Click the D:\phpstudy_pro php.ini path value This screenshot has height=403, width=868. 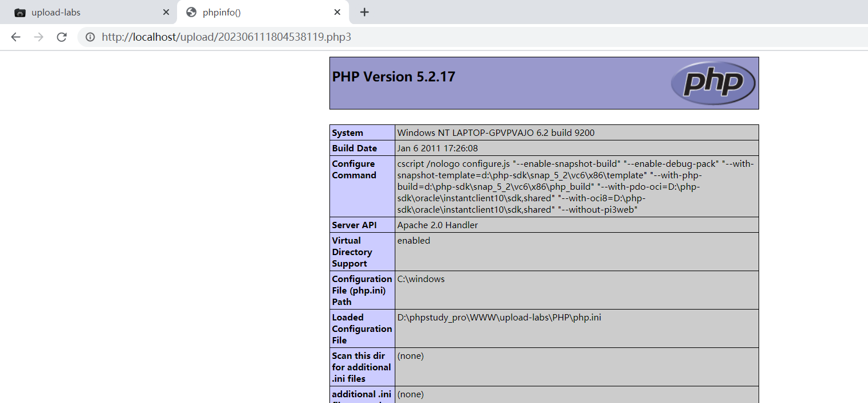499,318
